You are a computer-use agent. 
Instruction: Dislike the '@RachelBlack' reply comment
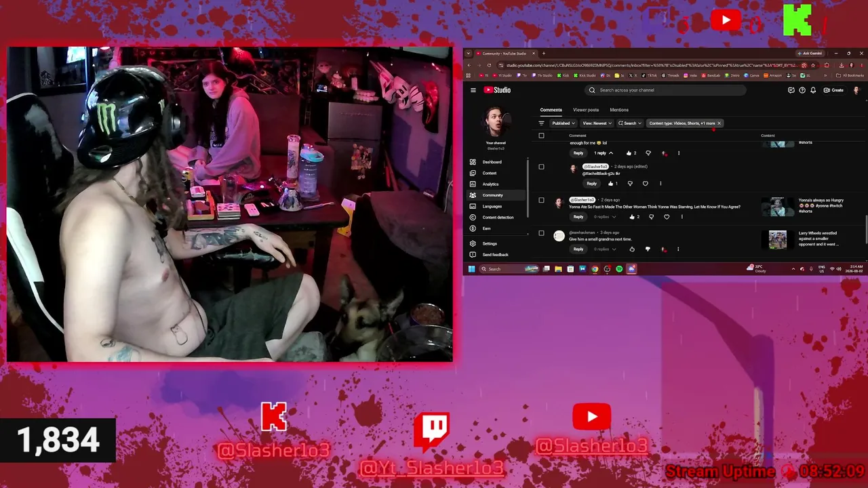(630, 184)
